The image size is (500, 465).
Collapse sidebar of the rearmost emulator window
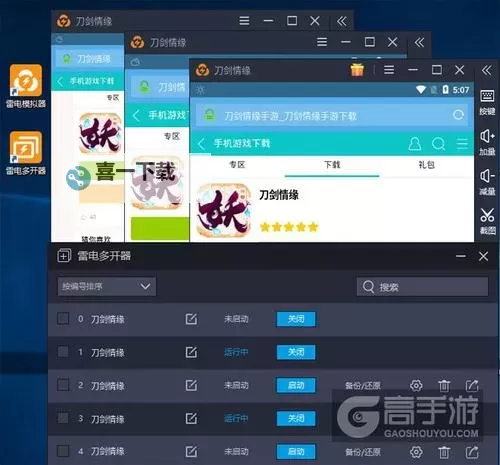(x=342, y=21)
